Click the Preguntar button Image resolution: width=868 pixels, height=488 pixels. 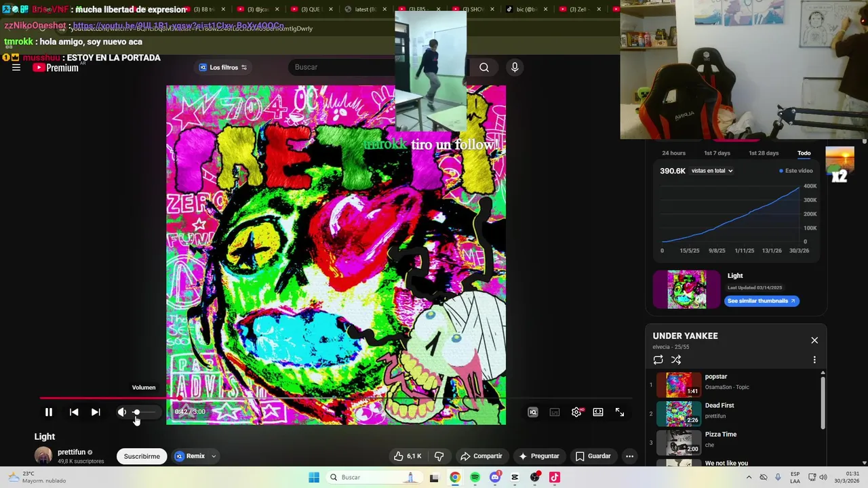(539, 456)
